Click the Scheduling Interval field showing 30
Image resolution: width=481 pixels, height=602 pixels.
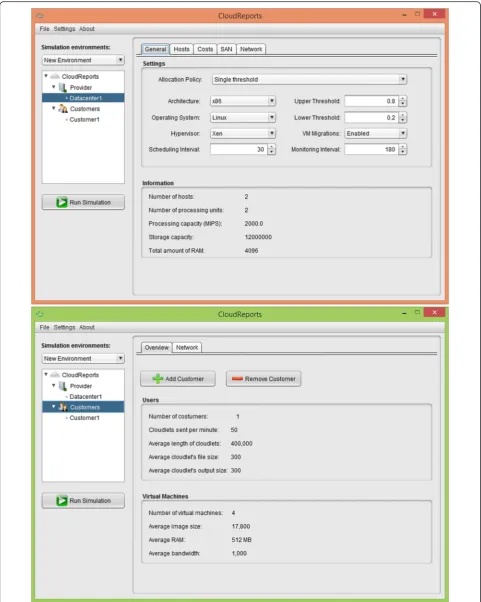[239, 149]
